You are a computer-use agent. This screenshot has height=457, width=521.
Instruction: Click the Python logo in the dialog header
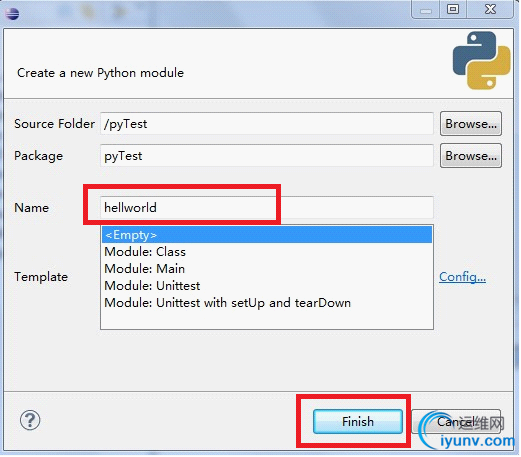tap(482, 60)
